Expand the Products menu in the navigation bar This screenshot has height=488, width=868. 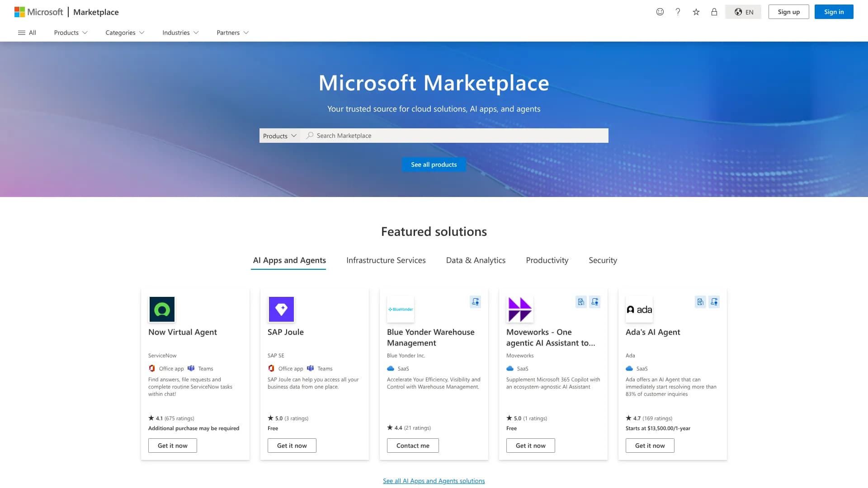(71, 33)
